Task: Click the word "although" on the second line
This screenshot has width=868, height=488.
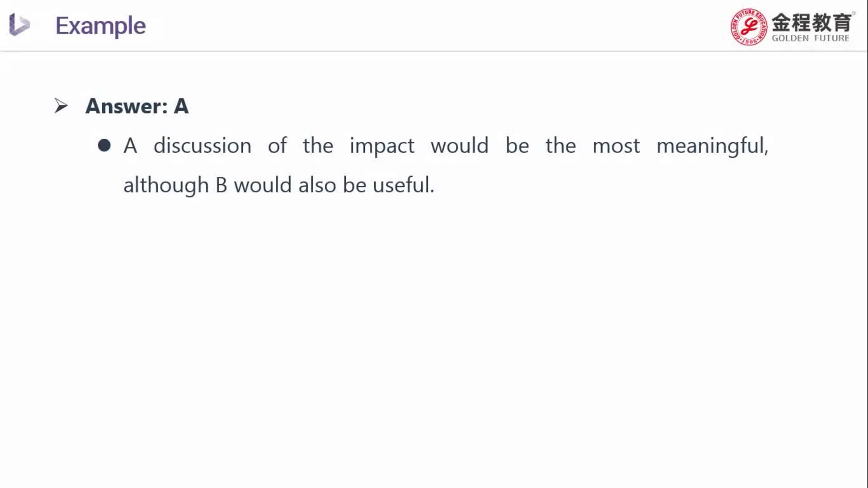Action: (166, 185)
